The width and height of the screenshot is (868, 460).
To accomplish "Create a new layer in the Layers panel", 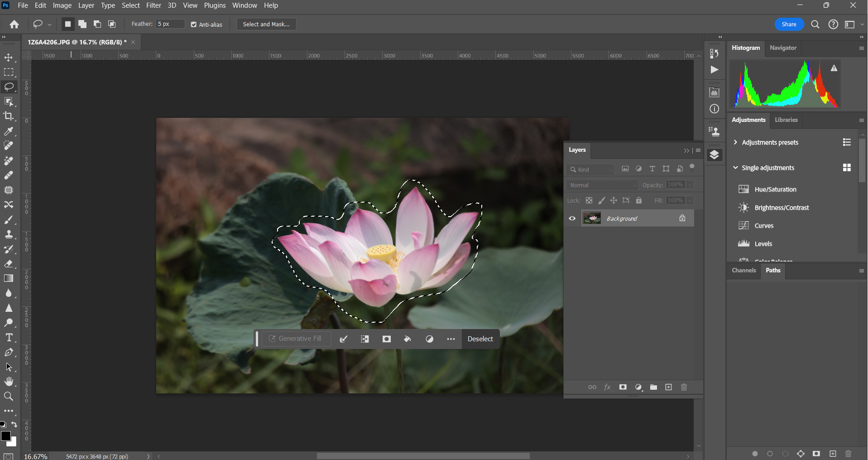I will pos(668,387).
